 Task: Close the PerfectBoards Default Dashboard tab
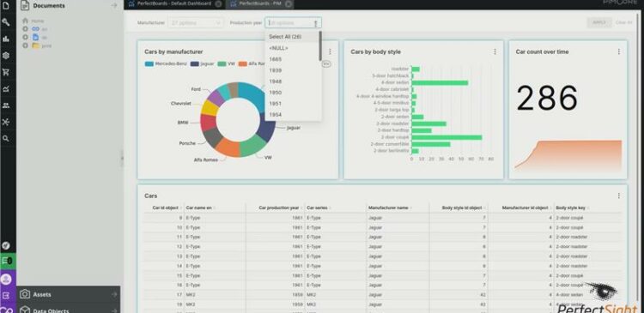tap(218, 3)
